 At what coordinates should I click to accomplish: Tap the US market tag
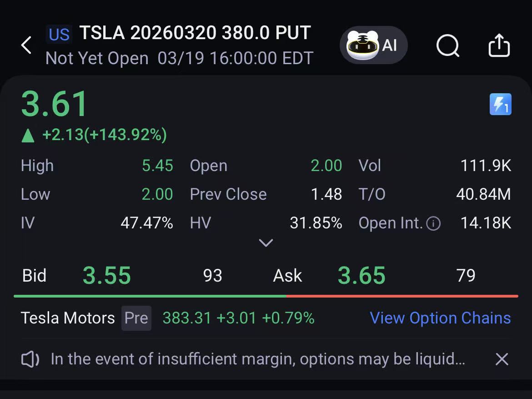[59, 34]
